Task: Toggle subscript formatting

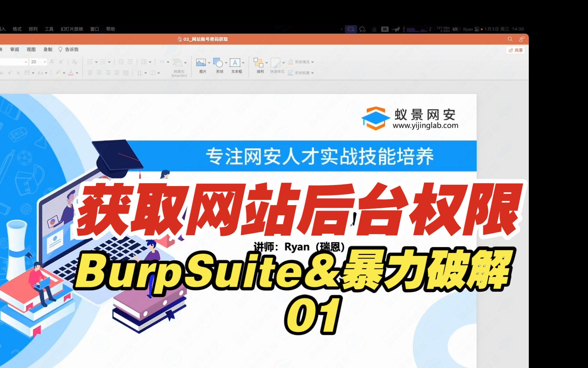Action: pyautogui.click(x=19, y=73)
